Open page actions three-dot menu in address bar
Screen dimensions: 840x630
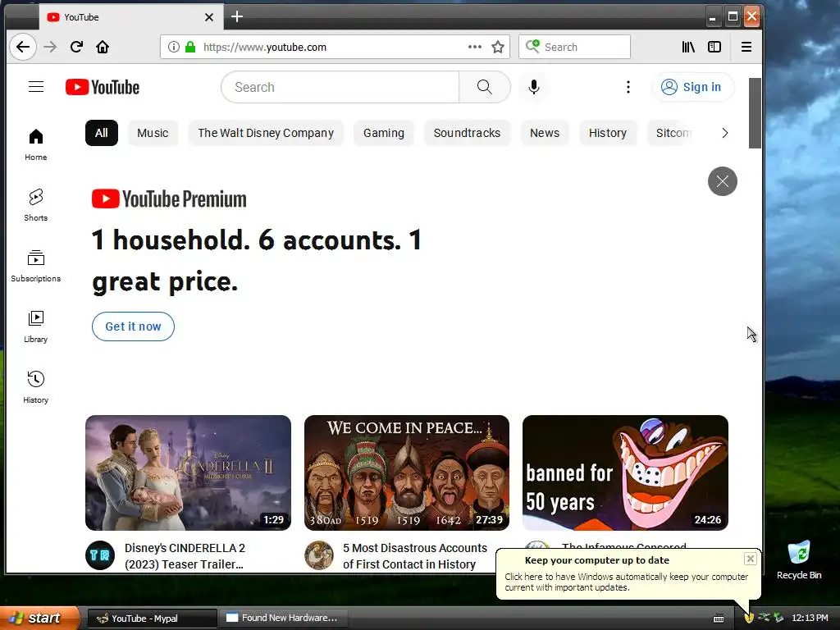click(475, 47)
